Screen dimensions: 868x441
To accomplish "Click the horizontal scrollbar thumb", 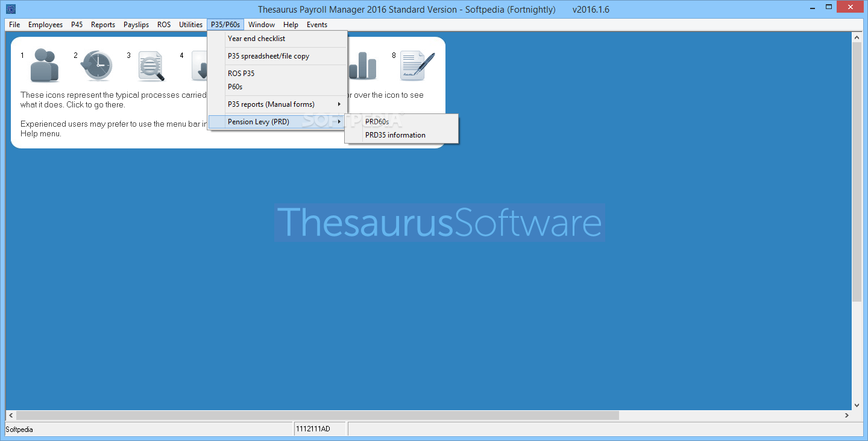I will [318, 416].
